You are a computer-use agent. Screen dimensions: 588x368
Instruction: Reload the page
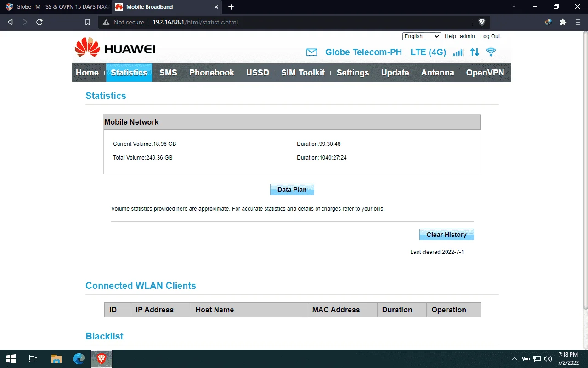click(x=40, y=22)
